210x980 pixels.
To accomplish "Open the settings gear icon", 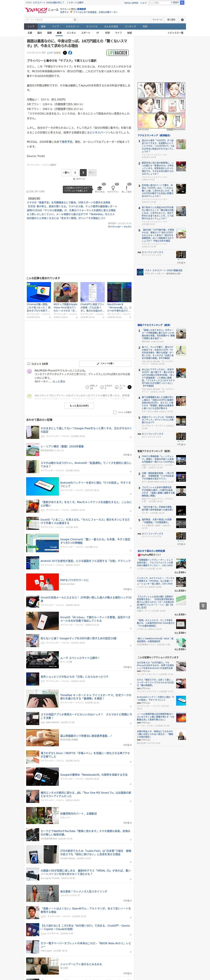I will coord(182,19).
